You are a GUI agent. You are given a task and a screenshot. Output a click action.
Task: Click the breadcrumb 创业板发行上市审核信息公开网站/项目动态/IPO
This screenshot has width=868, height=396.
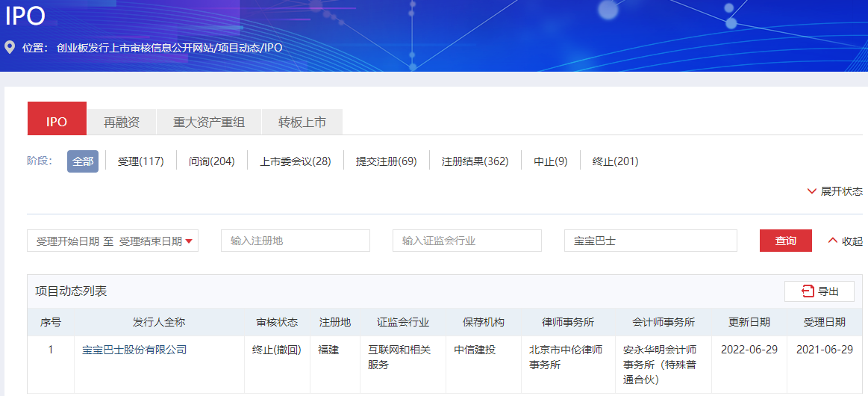click(x=169, y=48)
